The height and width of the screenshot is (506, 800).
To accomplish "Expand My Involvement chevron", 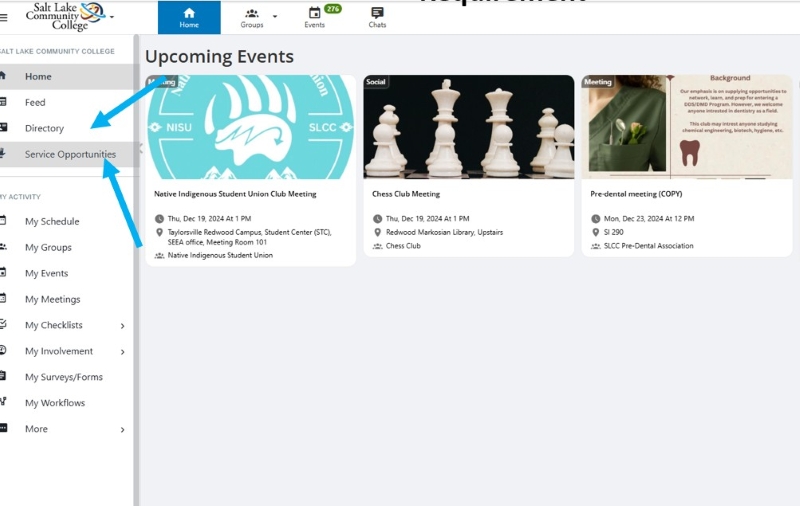I will (122, 351).
